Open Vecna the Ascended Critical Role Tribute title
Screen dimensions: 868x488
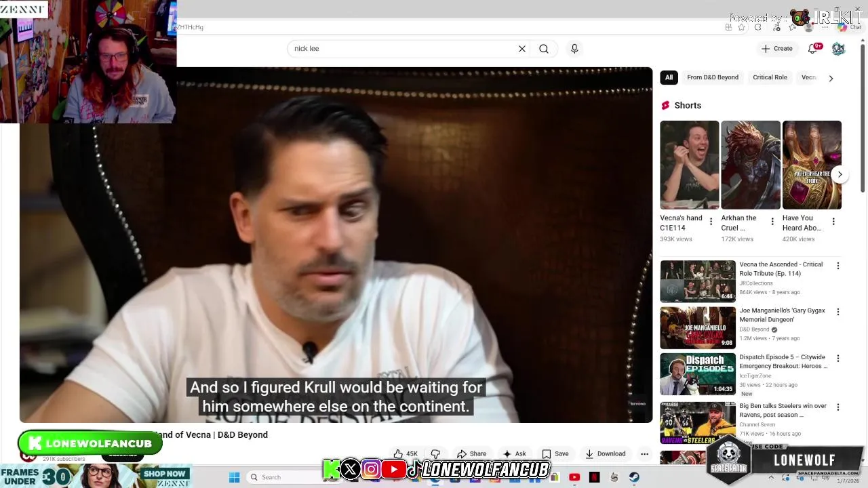781,269
